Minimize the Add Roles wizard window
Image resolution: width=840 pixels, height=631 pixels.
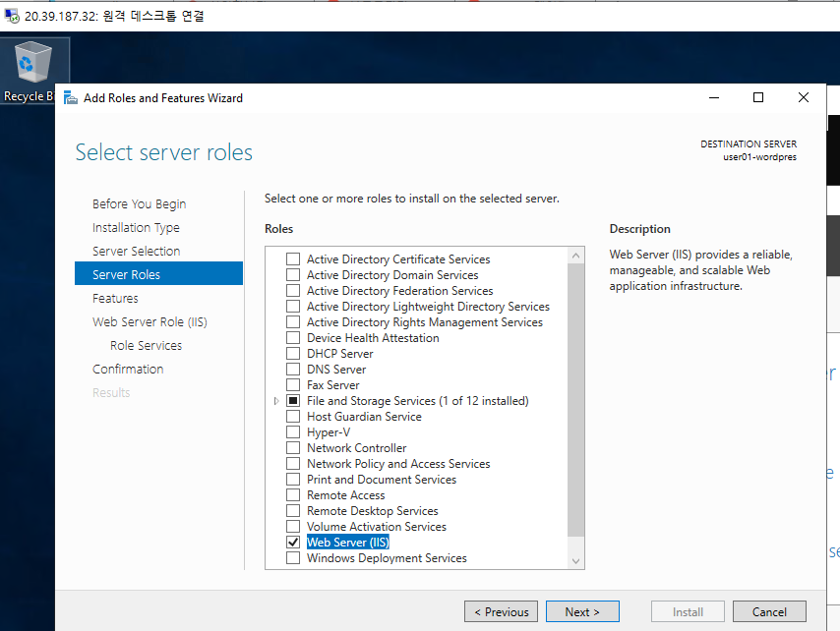pyautogui.click(x=713, y=97)
